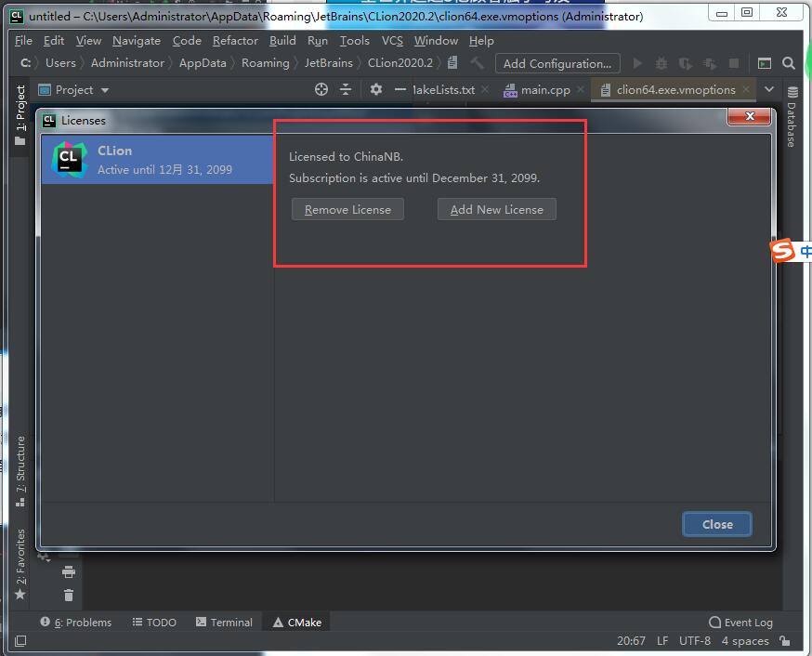Click tool window quick access icon
812x656 pixels.
[x=20, y=641]
